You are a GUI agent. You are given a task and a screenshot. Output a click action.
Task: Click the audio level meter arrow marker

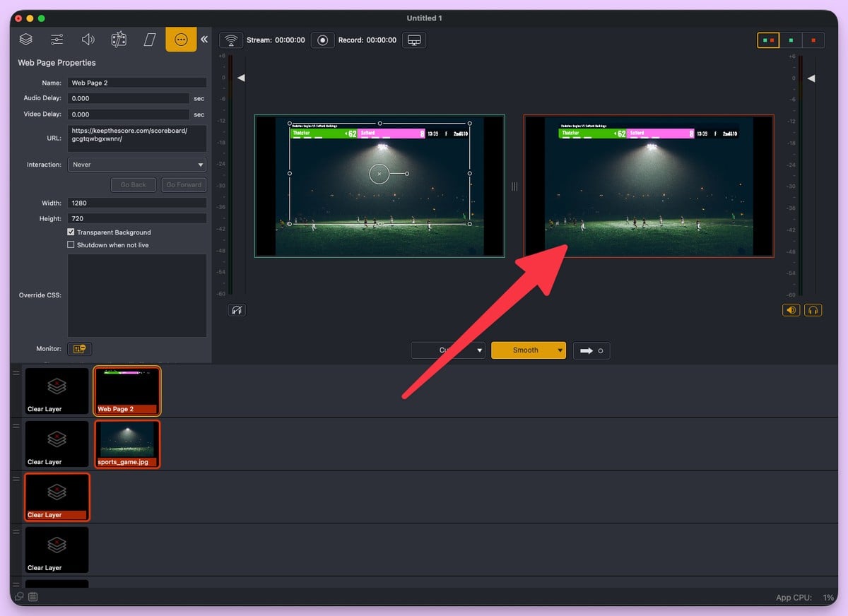(x=241, y=78)
